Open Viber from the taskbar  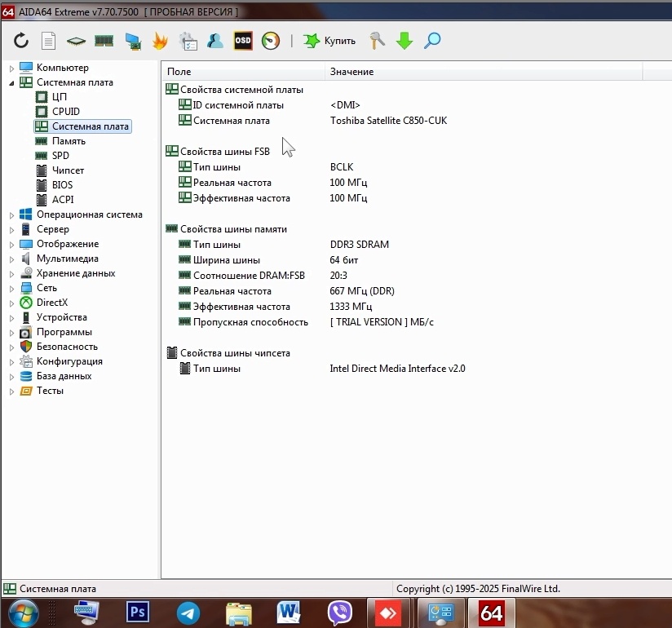(x=340, y=613)
